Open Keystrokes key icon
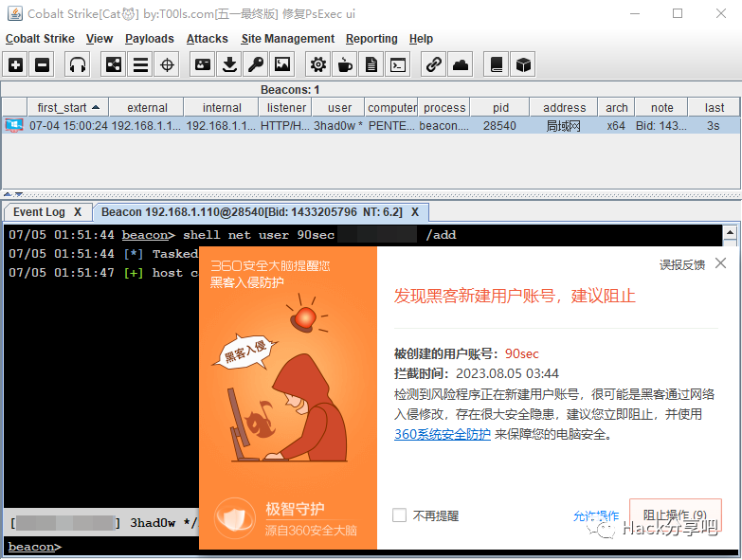 point(256,64)
